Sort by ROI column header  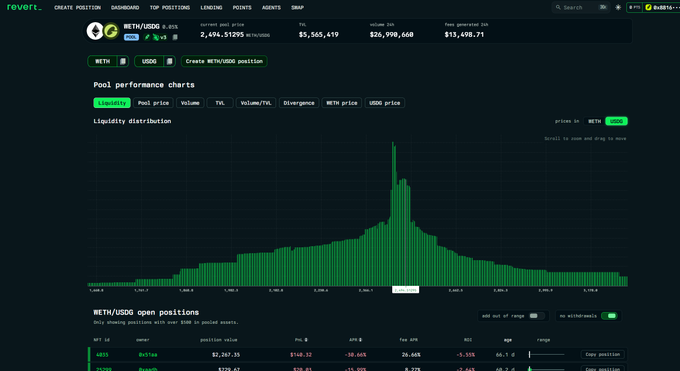click(468, 340)
